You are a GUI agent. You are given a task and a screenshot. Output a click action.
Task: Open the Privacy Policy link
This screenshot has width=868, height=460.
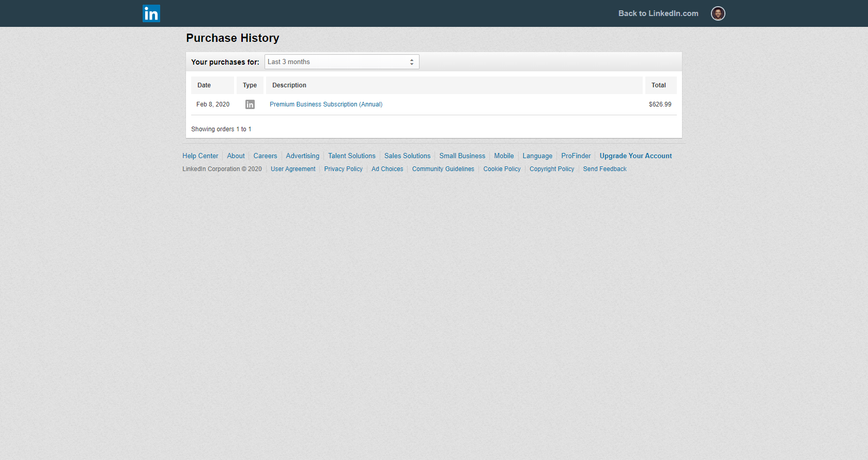click(x=343, y=169)
